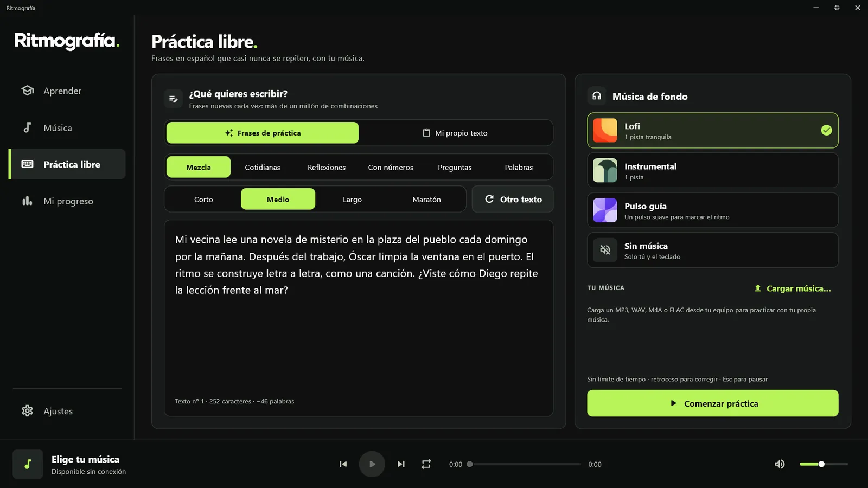Skip to next track
This screenshot has width=868, height=488.
pyautogui.click(x=401, y=464)
